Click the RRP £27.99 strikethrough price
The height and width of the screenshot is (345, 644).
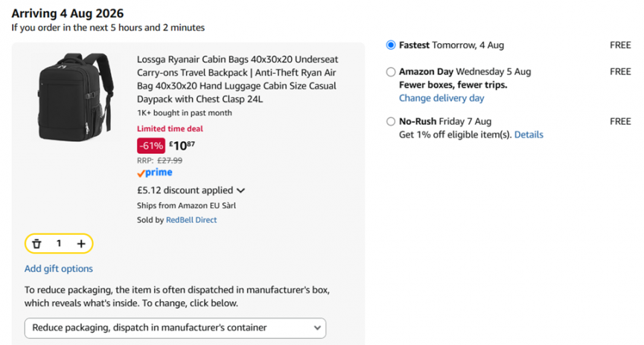pos(160,161)
